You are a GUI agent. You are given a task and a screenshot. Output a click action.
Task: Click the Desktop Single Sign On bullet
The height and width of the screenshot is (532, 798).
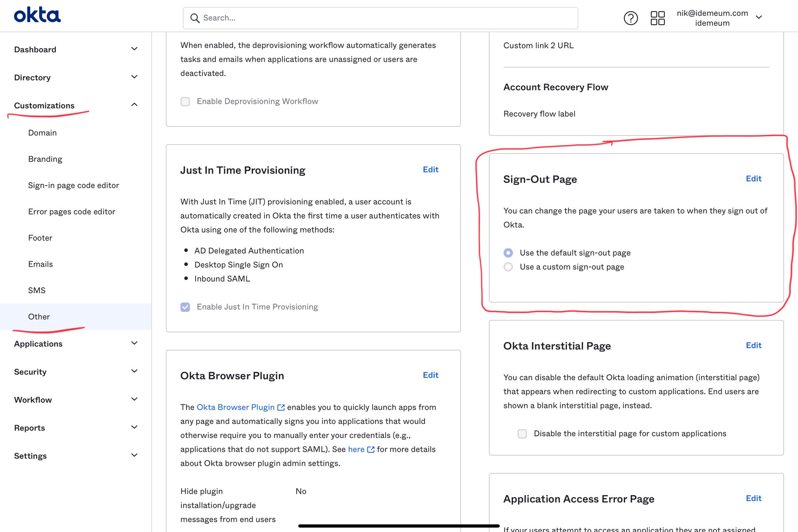(239, 265)
